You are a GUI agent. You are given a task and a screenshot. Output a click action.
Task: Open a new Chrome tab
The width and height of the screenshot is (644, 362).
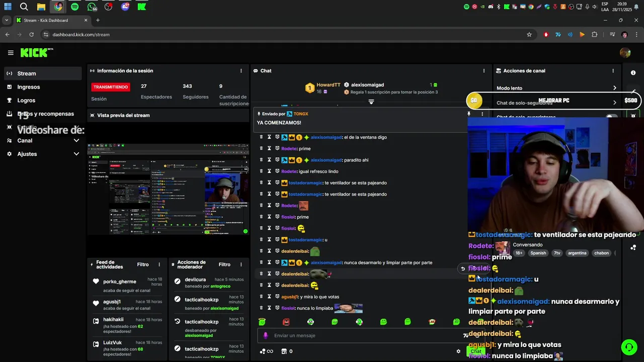coord(98,20)
